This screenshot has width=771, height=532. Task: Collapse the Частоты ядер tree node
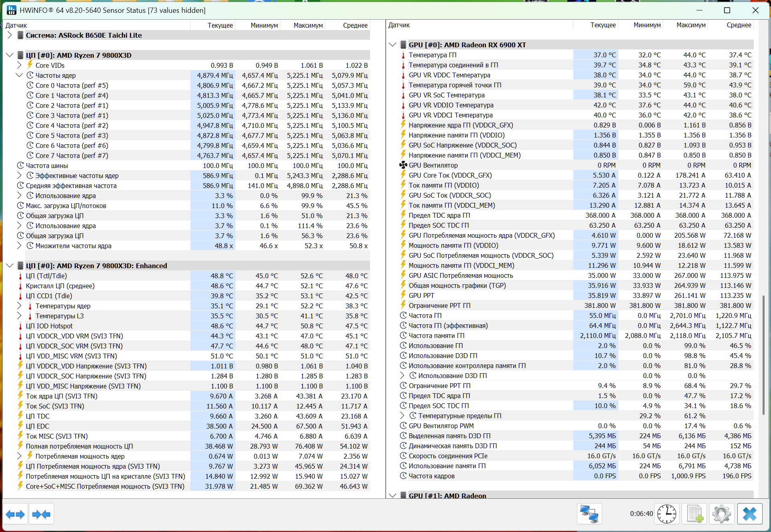tap(19, 75)
